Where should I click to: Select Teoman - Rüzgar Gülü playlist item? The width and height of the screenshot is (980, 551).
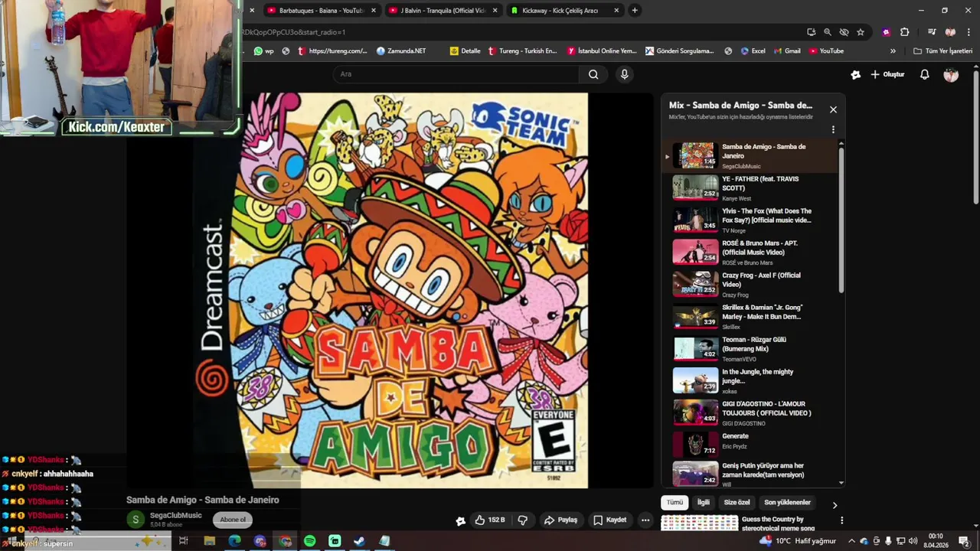click(x=750, y=349)
